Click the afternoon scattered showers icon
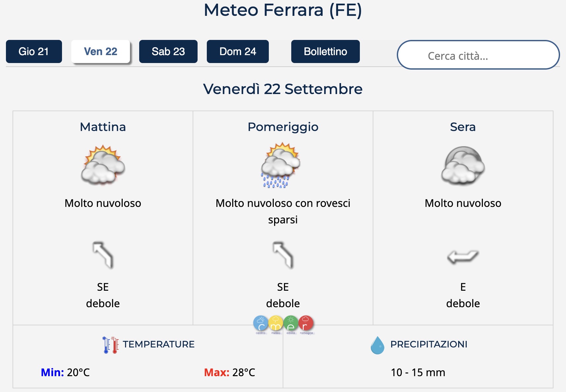566x392 pixels. pos(280,165)
